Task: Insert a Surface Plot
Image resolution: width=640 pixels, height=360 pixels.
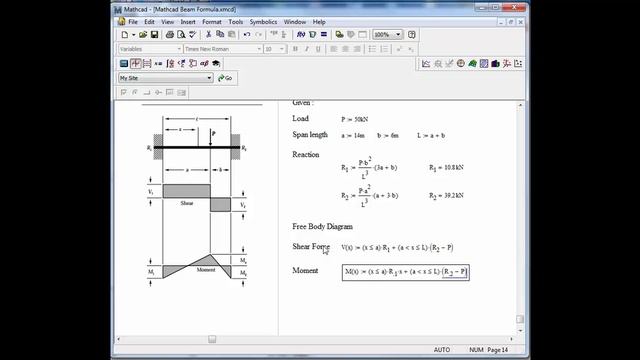Action: (x=472, y=64)
